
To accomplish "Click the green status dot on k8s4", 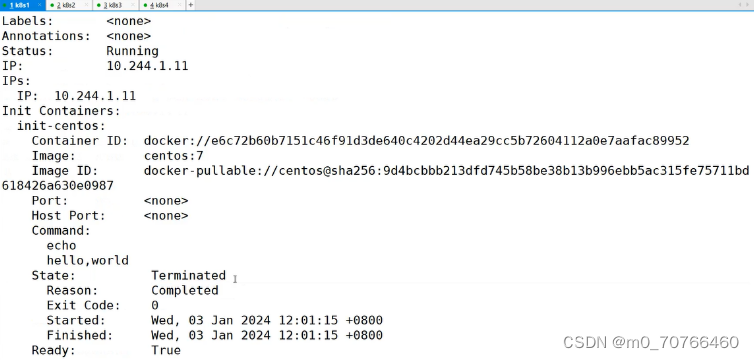I will 145,5.
